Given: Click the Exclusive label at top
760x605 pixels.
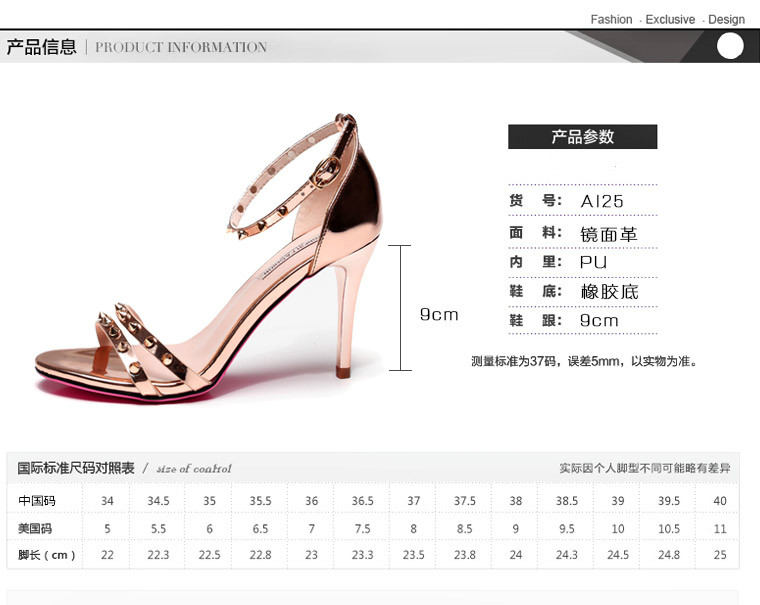Looking at the screenshot, I should click(670, 19).
